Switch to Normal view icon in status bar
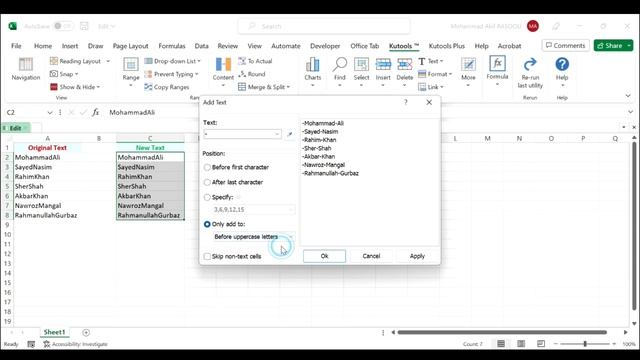The height and width of the screenshot is (360, 640). coord(501,344)
